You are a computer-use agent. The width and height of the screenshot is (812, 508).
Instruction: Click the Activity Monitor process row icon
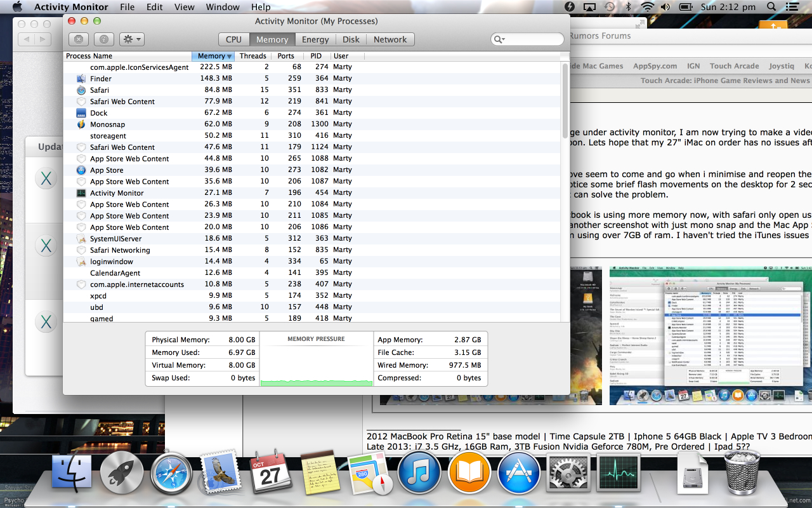(81, 193)
